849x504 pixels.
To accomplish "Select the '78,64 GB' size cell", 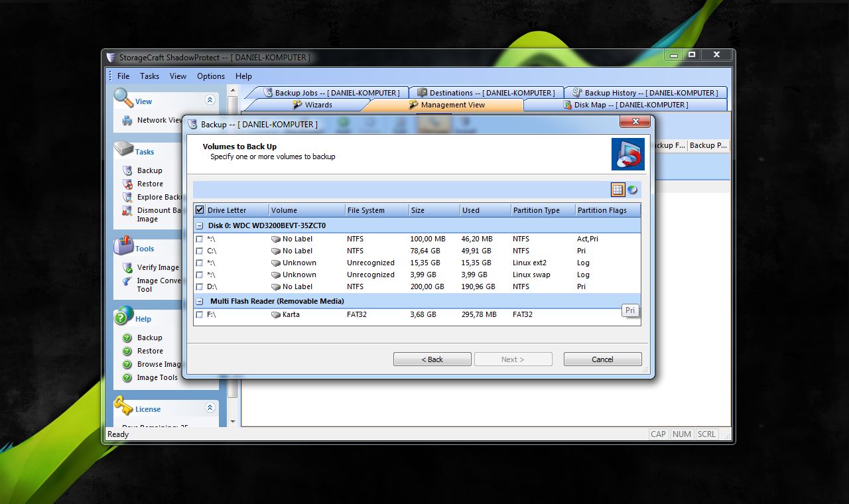I will coord(425,251).
